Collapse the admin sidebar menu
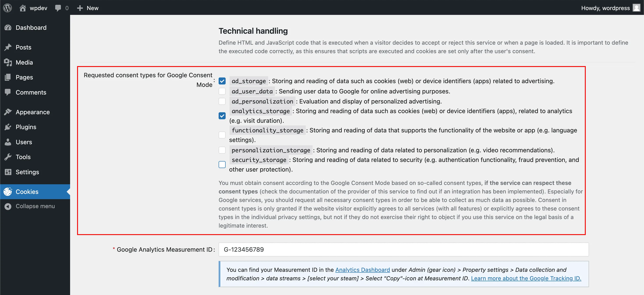644x295 pixels. (35, 206)
